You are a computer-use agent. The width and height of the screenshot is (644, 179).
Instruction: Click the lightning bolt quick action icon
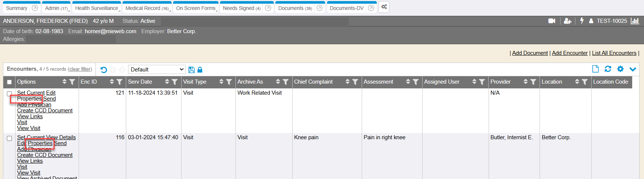[582, 21]
